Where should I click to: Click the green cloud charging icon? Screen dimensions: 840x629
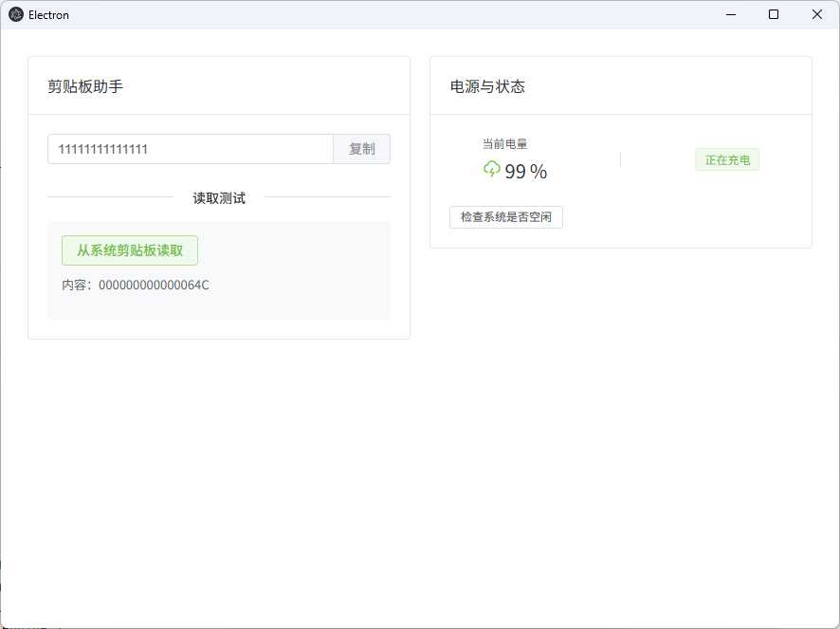(x=491, y=170)
